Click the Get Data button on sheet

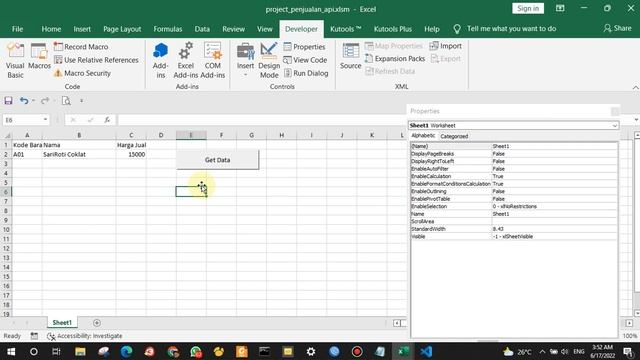tap(218, 160)
